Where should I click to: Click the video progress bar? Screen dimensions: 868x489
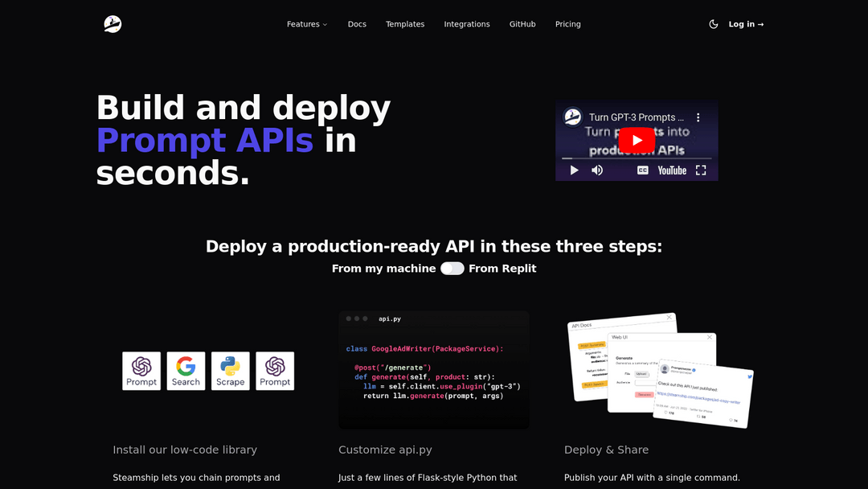pos(637,158)
